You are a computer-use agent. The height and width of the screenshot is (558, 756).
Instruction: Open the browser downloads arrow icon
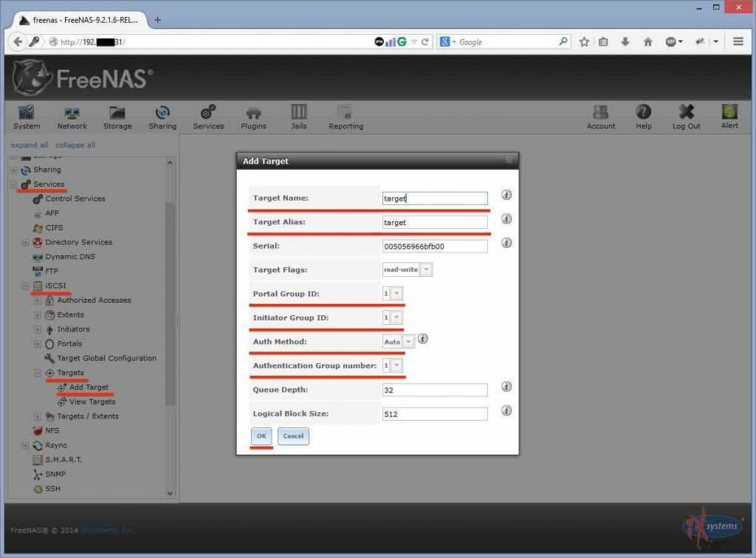coord(625,42)
